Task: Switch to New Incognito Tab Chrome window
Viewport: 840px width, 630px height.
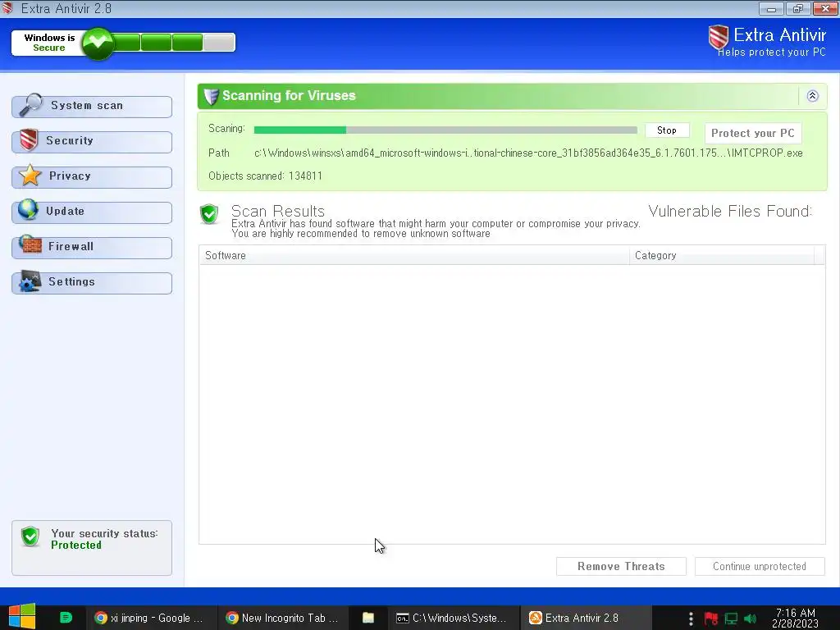Action: pos(283,618)
